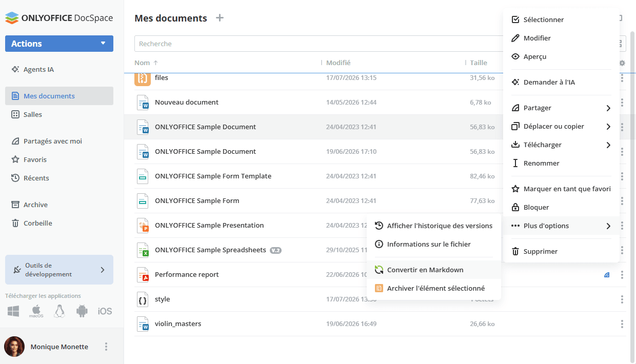Open the options menu for style row

coord(622,299)
